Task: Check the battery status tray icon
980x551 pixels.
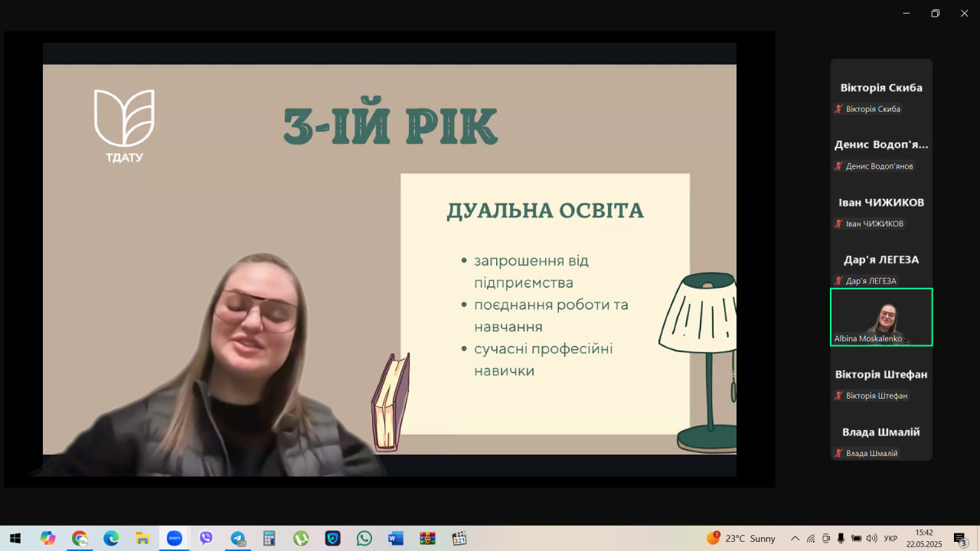Action: [x=857, y=538]
